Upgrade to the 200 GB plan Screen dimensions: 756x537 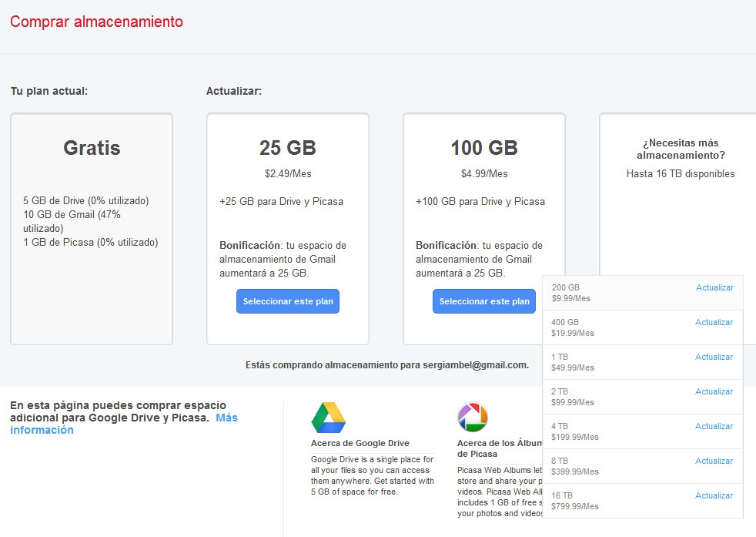pyautogui.click(x=714, y=287)
